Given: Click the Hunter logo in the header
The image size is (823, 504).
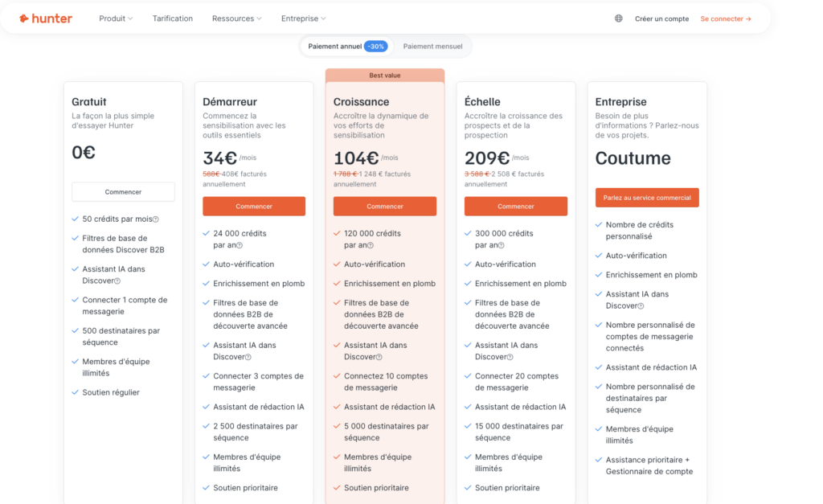Looking at the screenshot, I should click(x=46, y=18).
